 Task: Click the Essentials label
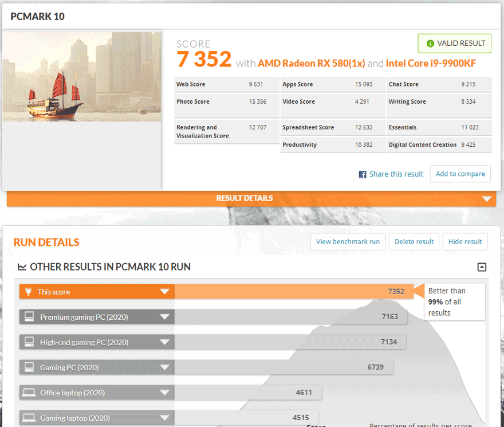click(x=403, y=127)
